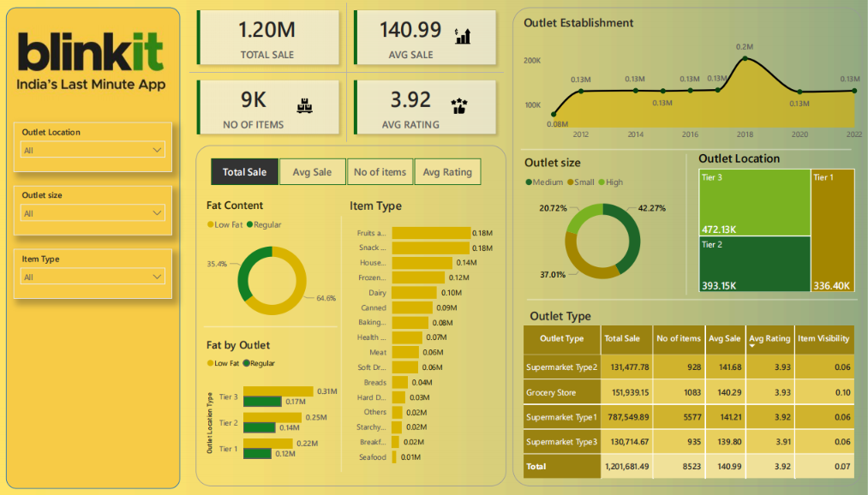The height and width of the screenshot is (495, 868).
Task: Click the Avg Sale bar chart icon
Action: pos(463,36)
